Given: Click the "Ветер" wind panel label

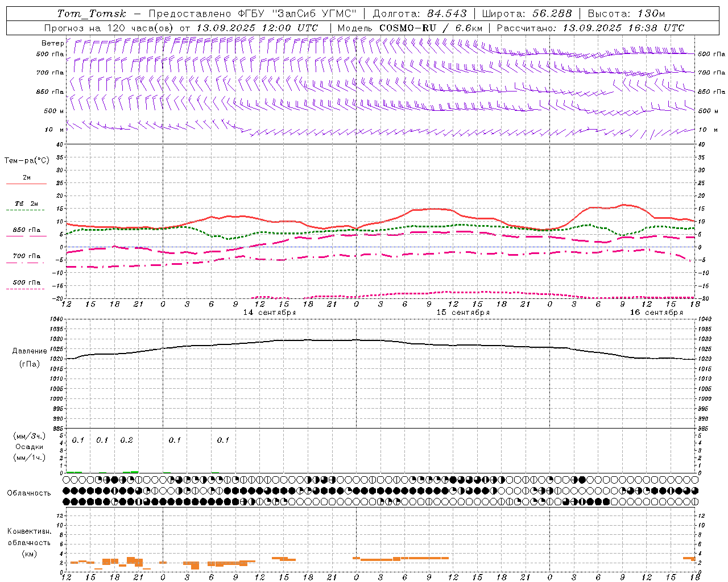Looking at the screenshot, I should (x=52, y=43).
